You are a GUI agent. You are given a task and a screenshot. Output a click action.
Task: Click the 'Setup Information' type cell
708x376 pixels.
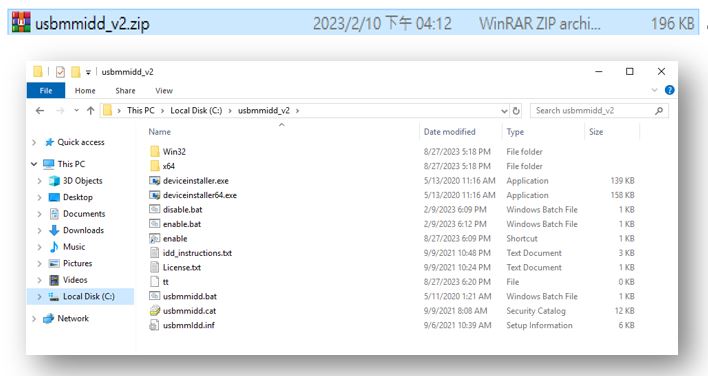[539, 325]
